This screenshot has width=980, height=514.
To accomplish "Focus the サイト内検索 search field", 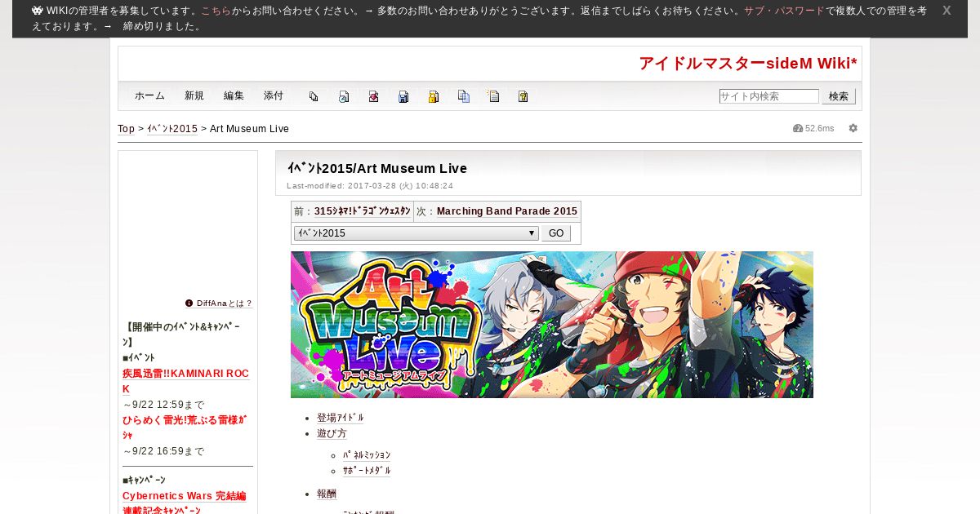I will (x=769, y=96).
